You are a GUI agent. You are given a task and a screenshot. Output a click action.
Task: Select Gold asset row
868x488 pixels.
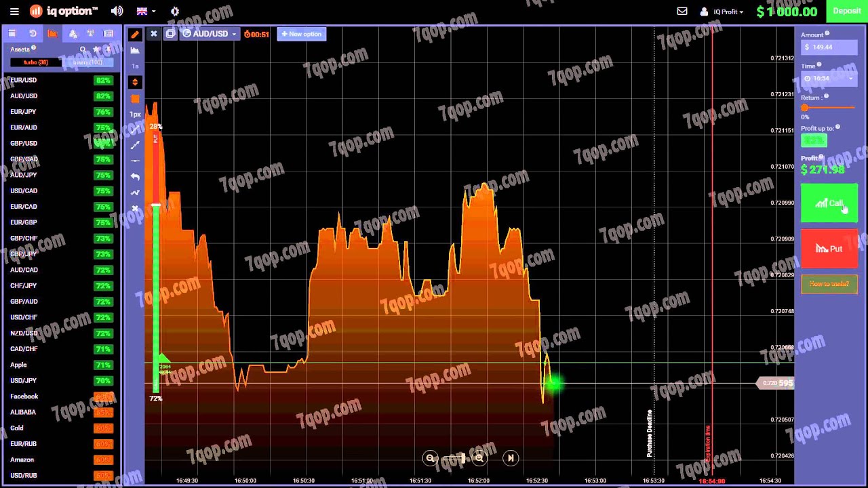pos(61,428)
